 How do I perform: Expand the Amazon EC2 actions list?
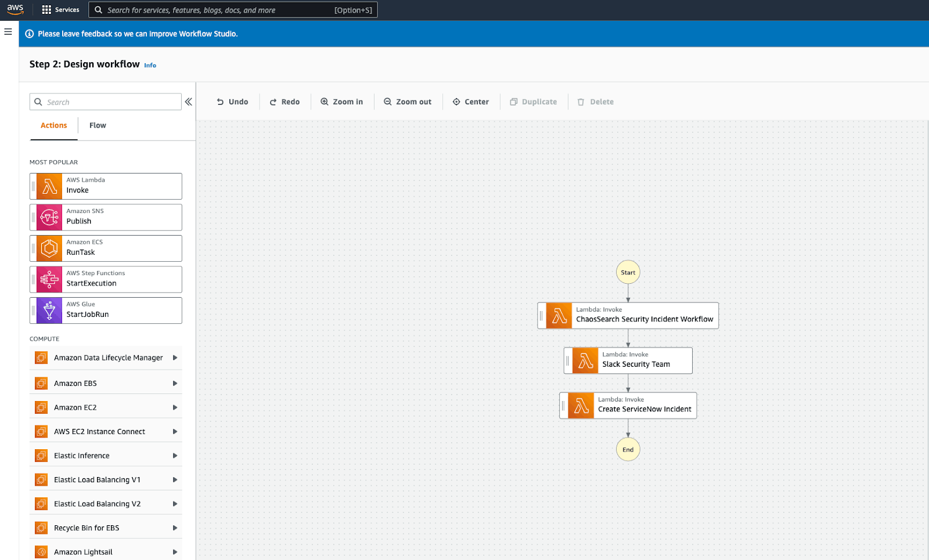(175, 407)
